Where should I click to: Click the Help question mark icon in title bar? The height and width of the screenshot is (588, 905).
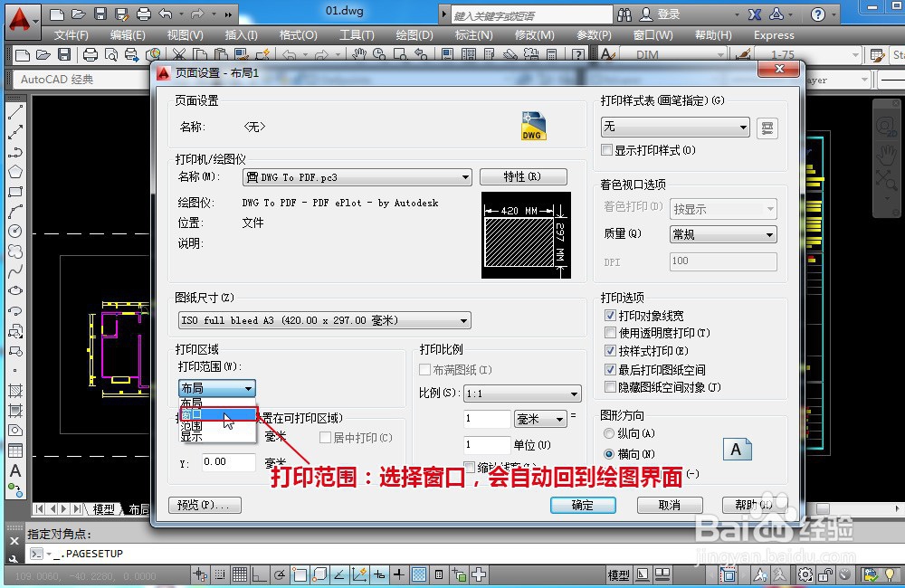(x=818, y=14)
